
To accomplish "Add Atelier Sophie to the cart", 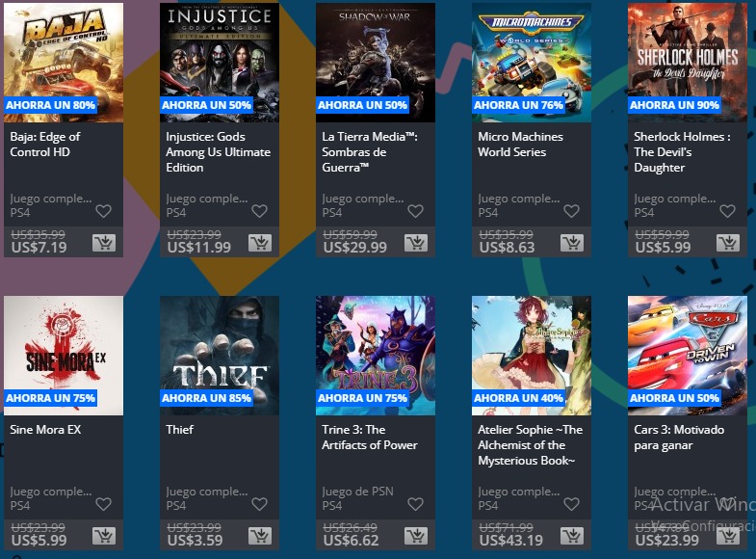I will coord(572,536).
